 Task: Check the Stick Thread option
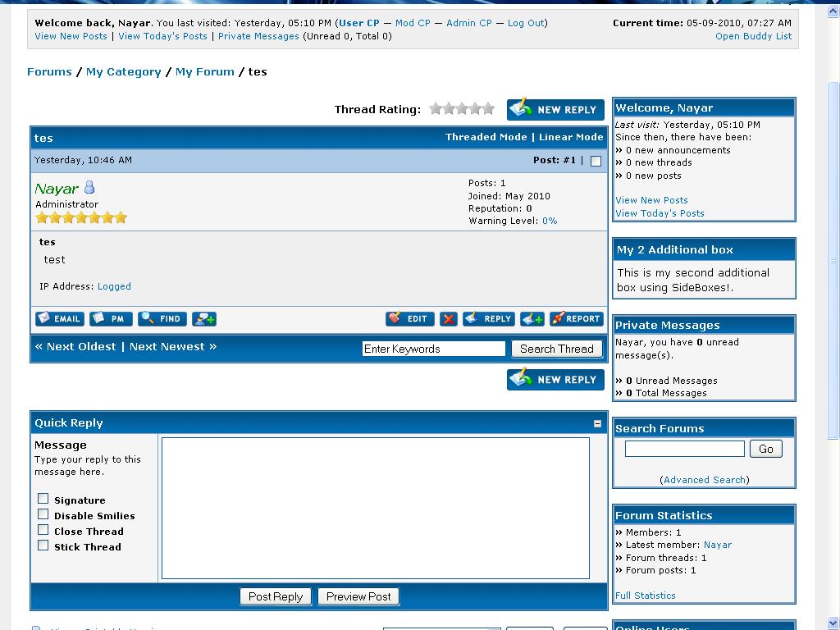(x=43, y=546)
